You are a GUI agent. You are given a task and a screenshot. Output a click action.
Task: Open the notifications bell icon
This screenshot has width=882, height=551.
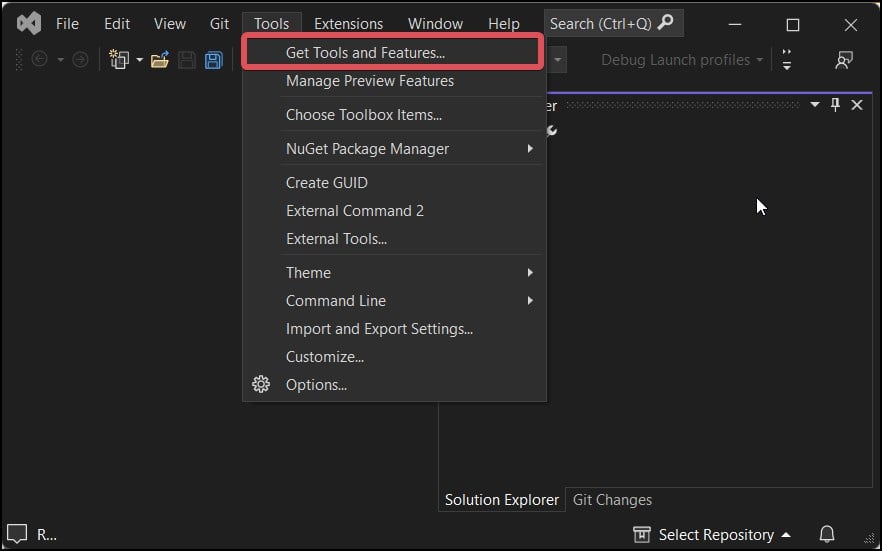tap(826, 534)
